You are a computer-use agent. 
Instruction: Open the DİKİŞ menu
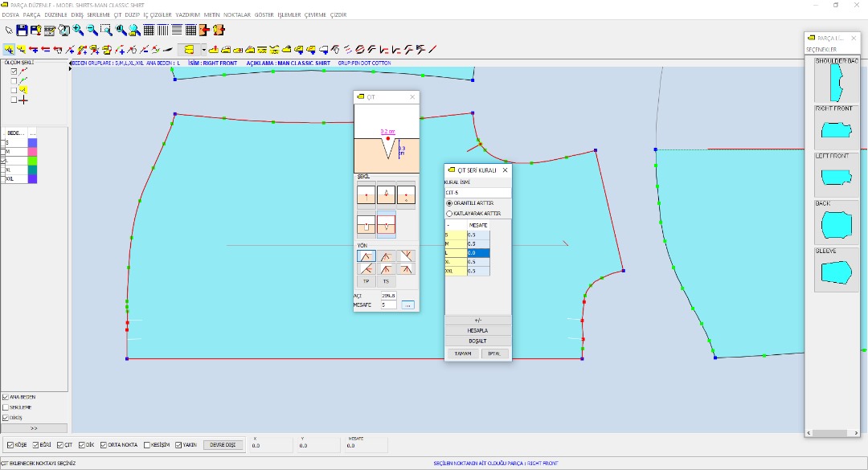pos(77,14)
